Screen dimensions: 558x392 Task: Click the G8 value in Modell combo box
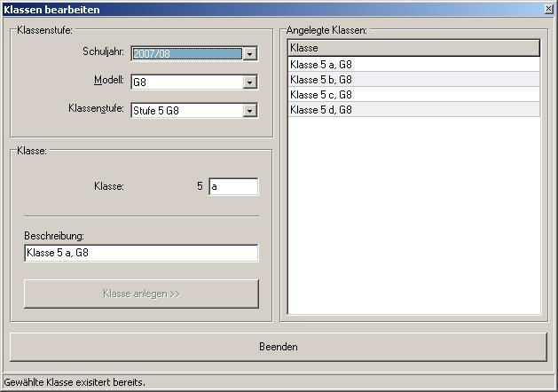pyautogui.click(x=186, y=82)
